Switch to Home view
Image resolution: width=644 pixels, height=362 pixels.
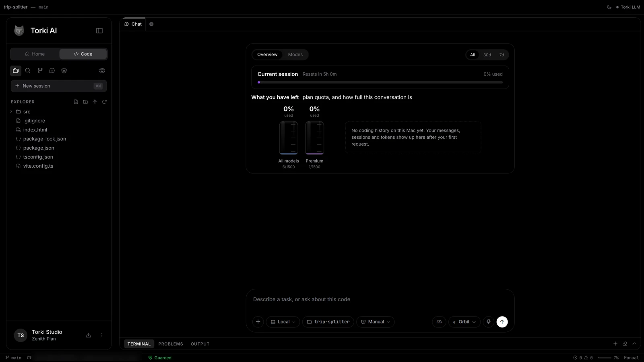(x=35, y=54)
